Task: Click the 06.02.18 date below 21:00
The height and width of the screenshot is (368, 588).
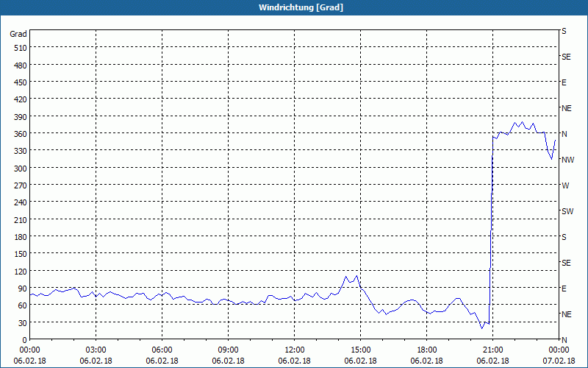Action: click(492, 361)
